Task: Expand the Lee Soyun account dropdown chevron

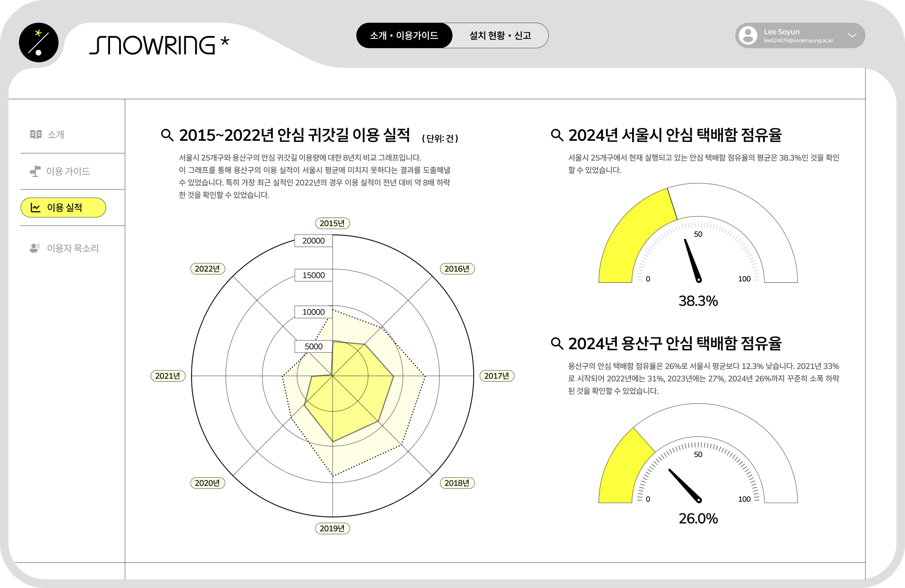Action: [852, 35]
